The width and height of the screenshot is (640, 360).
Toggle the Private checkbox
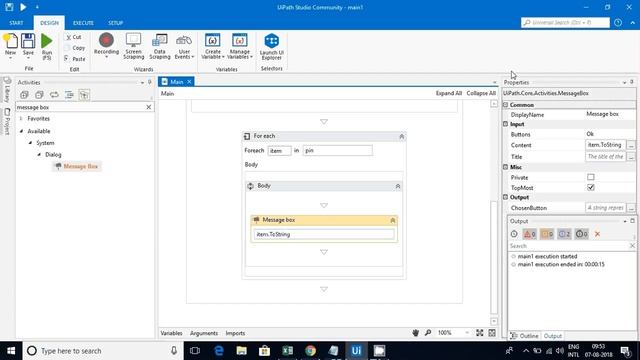591,177
